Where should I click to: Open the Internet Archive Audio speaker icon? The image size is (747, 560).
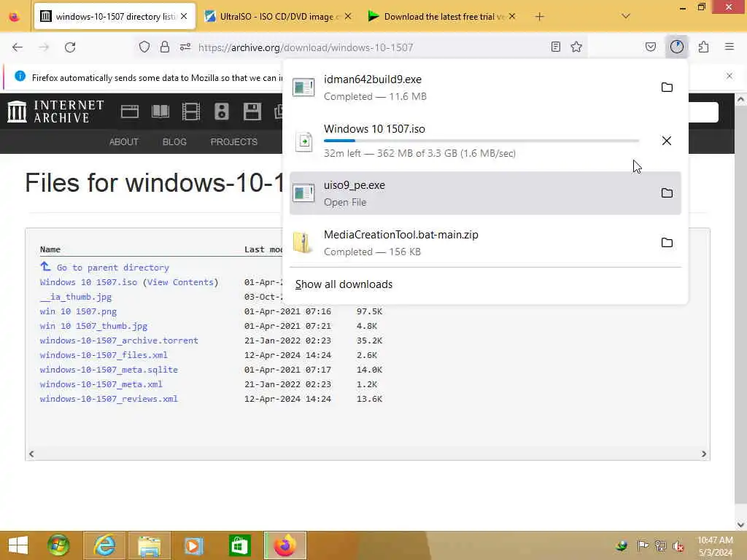222,112
